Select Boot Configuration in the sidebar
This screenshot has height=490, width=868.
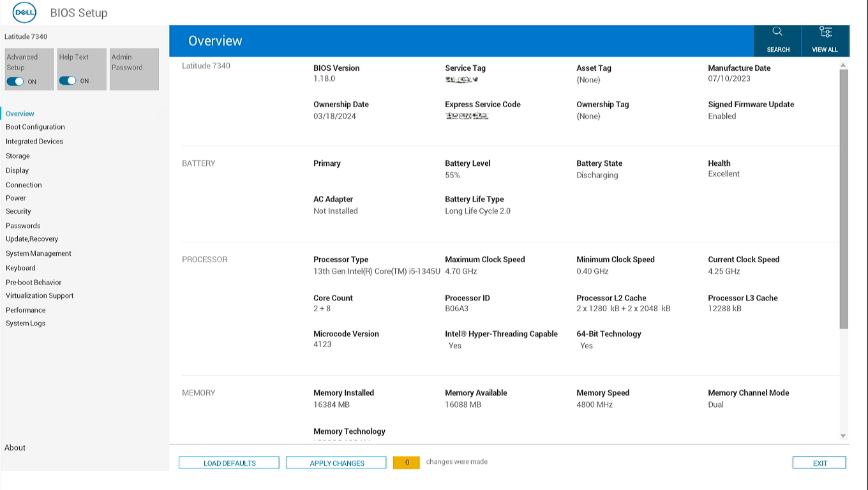click(x=35, y=127)
